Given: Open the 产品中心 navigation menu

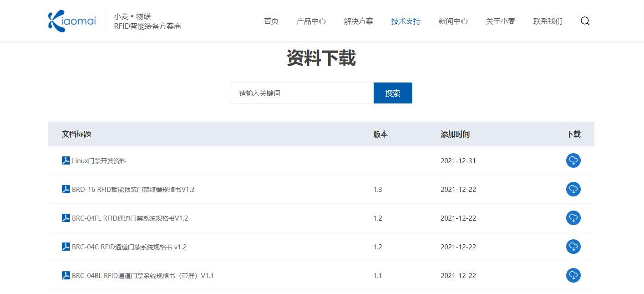Looking at the screenshot, I should click(x=311, y=21).
